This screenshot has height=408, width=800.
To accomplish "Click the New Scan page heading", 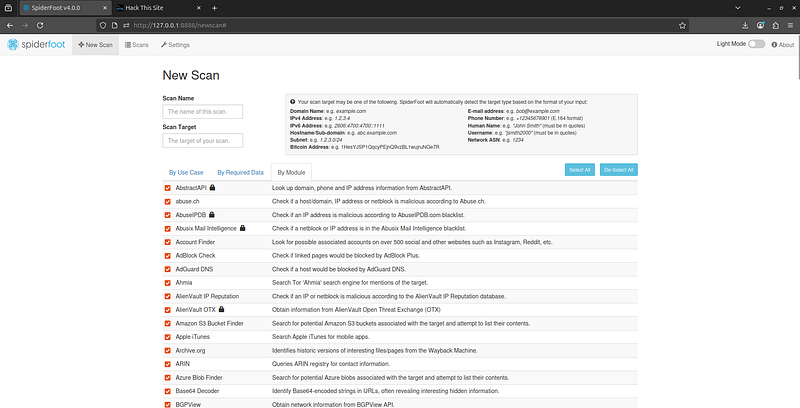I will (191, 75).
